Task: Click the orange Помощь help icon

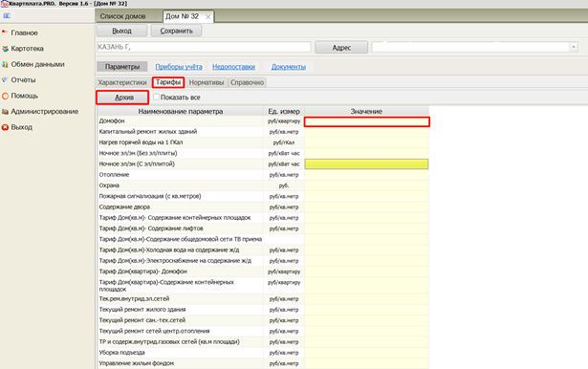Action: point(5,96)
